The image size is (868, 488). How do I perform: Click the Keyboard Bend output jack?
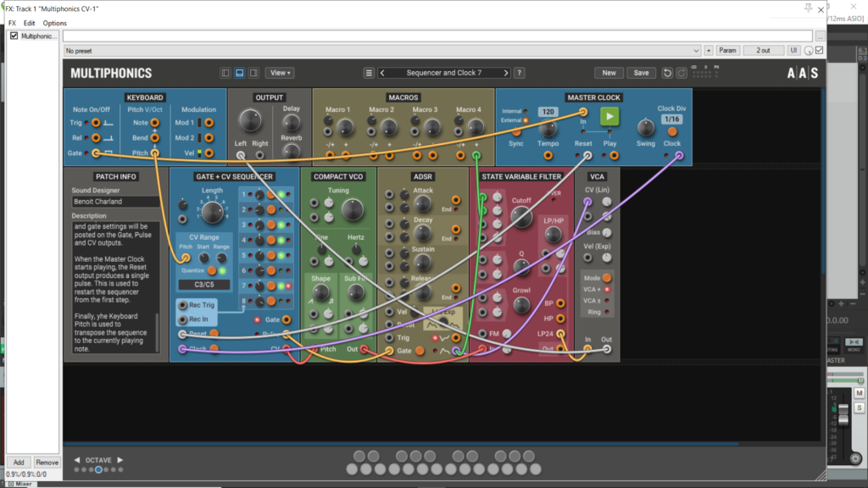(x=155, y=138)
